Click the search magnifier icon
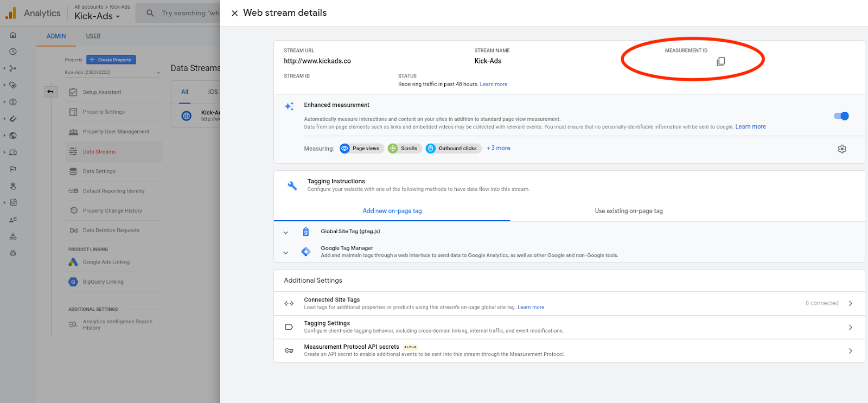The image size is (868, 403). 150,13
